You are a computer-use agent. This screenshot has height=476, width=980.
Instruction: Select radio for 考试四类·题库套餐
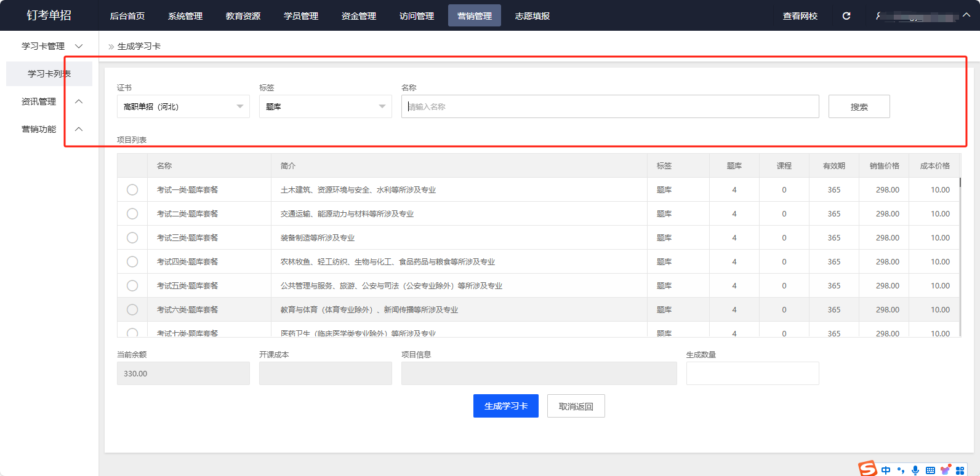[x=132, y=261]
